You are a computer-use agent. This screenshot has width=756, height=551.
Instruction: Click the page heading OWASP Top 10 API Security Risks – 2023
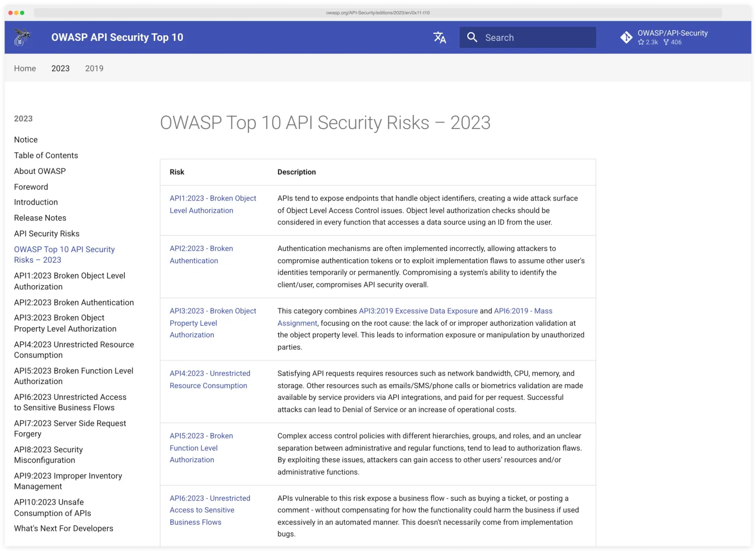(325, 123)
